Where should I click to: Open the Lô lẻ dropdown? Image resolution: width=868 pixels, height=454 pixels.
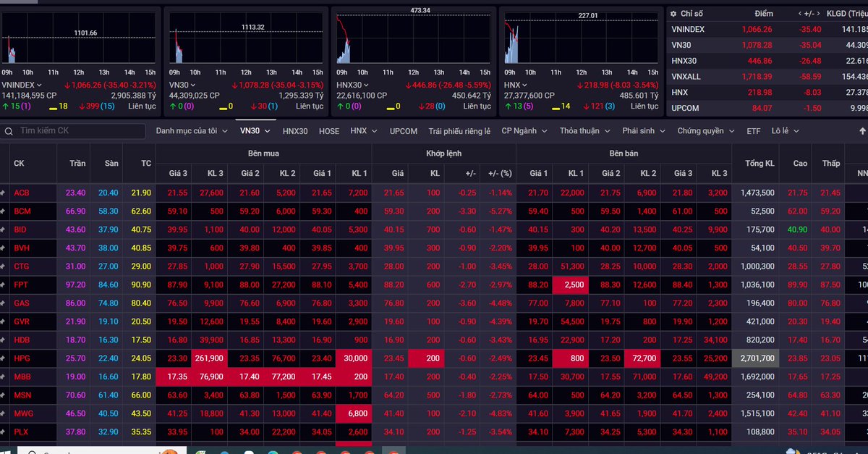pyautogui.click(x=786, y=131)
